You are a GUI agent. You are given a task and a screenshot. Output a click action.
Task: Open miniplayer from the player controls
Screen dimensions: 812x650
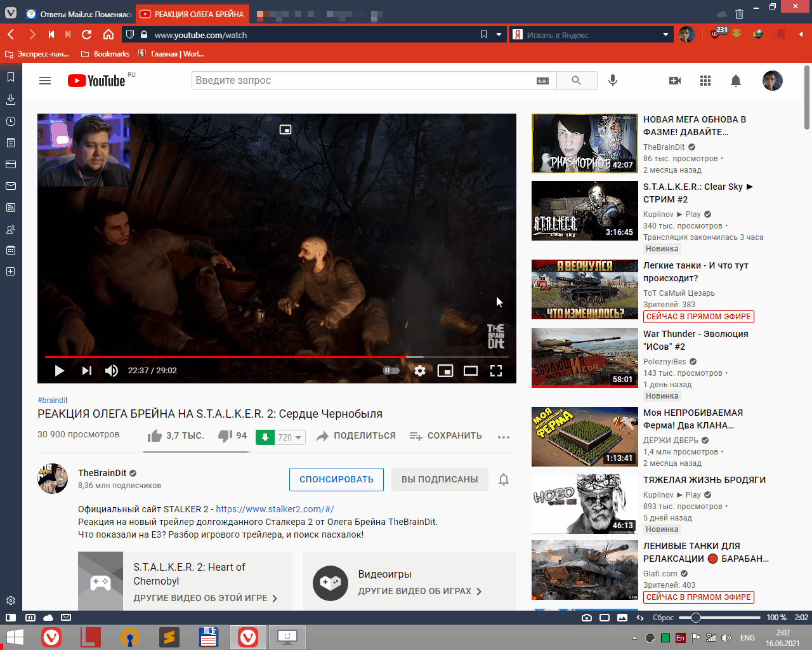pos(445,371)
